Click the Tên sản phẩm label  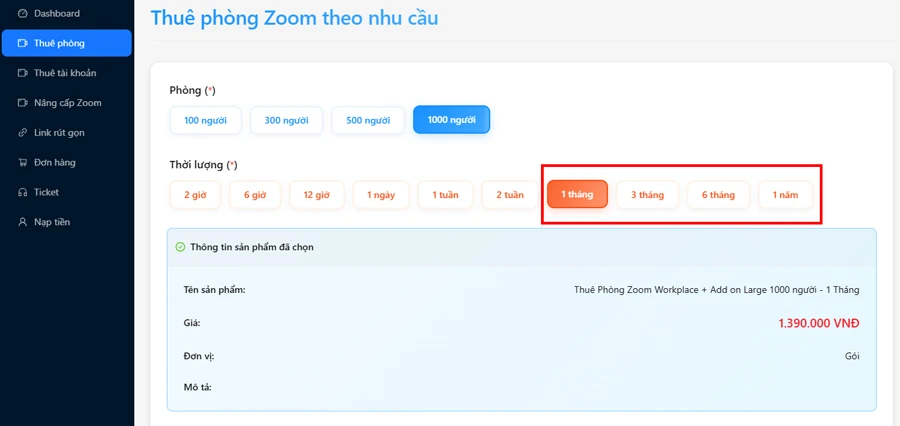[215, 290]
